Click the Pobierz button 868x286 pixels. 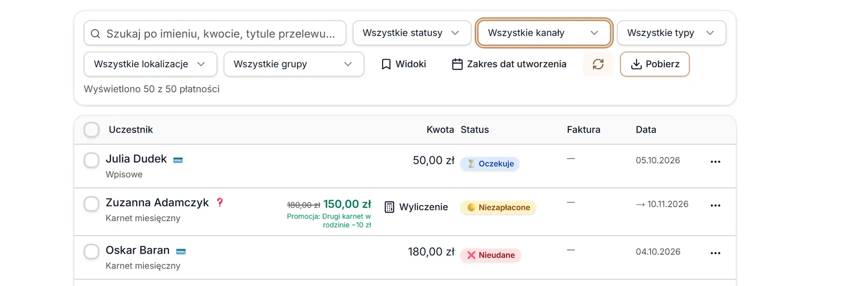[655, 64]
